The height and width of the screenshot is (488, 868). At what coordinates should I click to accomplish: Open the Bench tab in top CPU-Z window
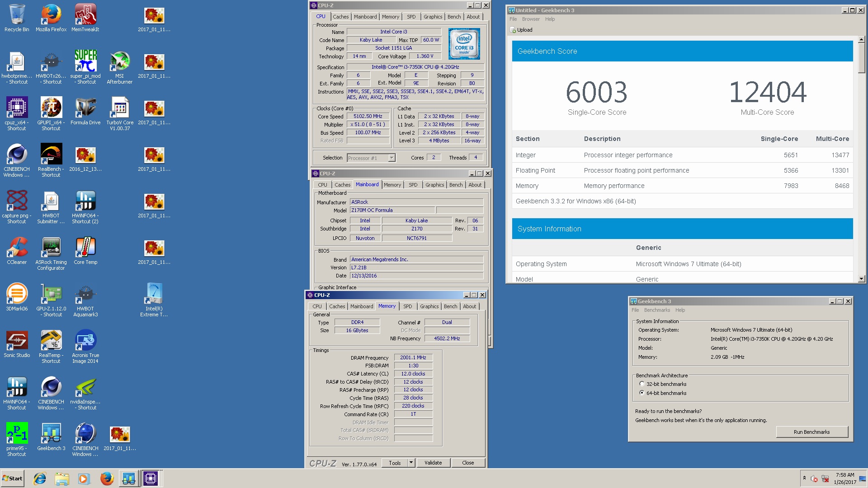[454, 17]
